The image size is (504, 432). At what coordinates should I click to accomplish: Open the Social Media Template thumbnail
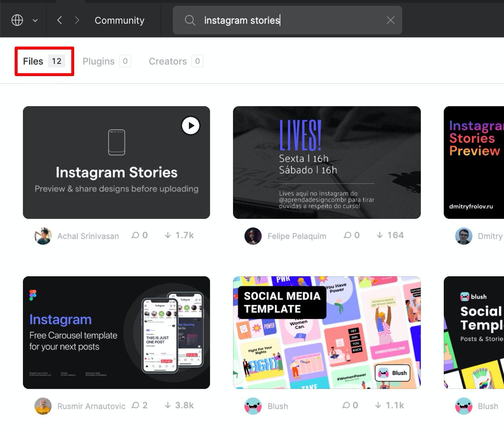pos(327,333)
